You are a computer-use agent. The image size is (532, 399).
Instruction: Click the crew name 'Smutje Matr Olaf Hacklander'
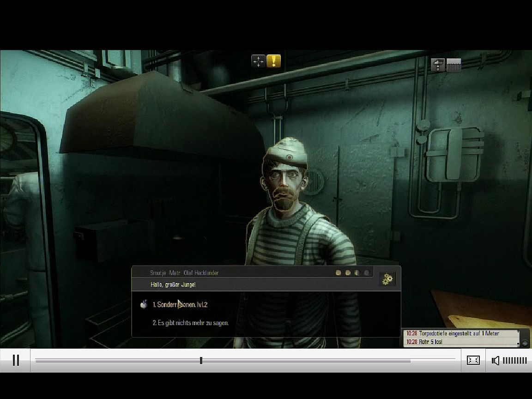(x=184, y=273)
